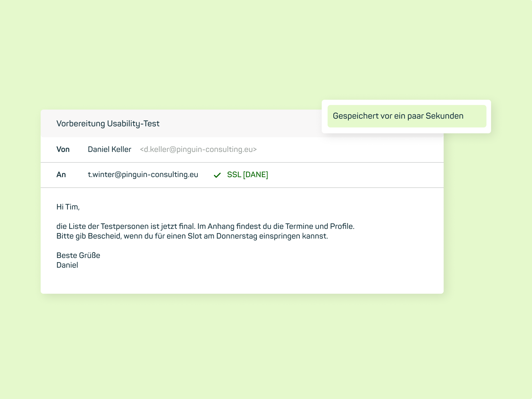This screenshot has height=399, width=532.
Task: Select the sender name Daniel Keller
Action: pos(109,149)
